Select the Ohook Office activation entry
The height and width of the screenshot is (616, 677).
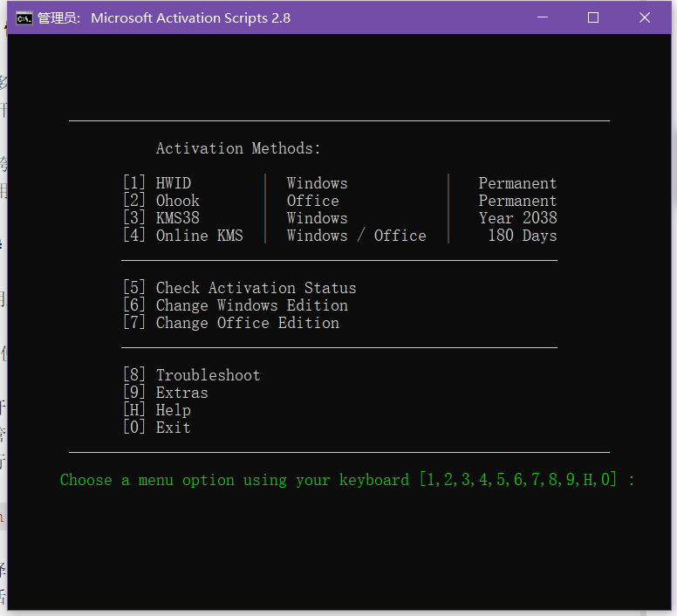coord(177,201)
